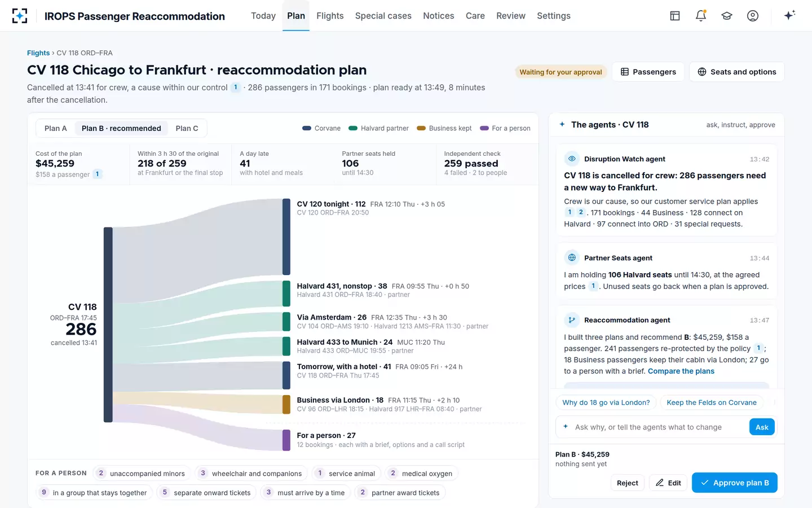The image size is (812, 508).
Task: Open citation 2 in Disruption Watch message
Action: click(x=581, y=212)
